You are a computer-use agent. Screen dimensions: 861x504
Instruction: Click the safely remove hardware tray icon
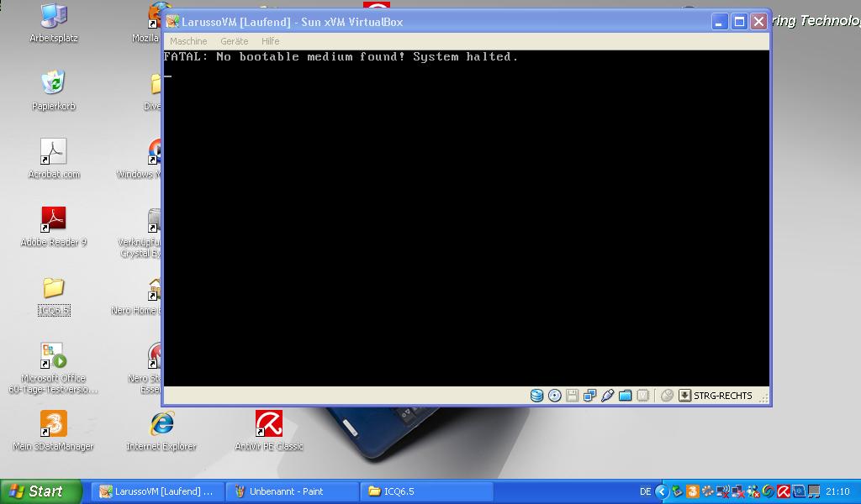pyautogui.click(x=678, y=491)
